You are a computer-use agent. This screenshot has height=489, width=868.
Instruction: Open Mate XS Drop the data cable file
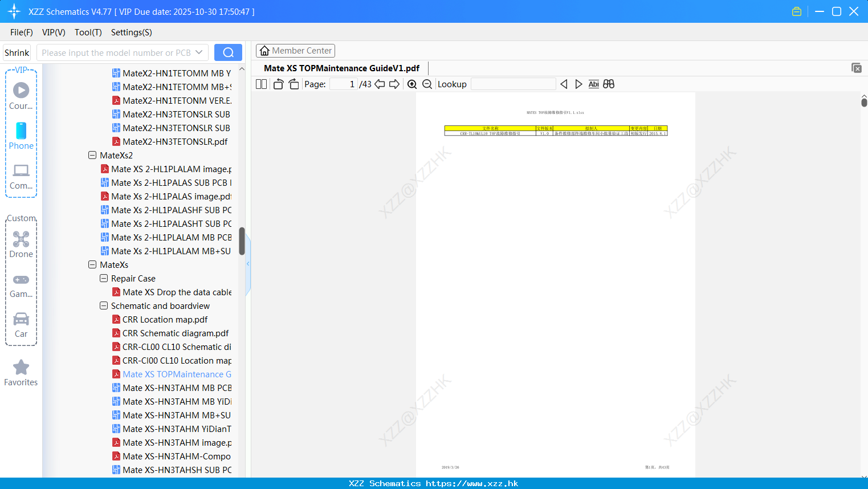172,292
